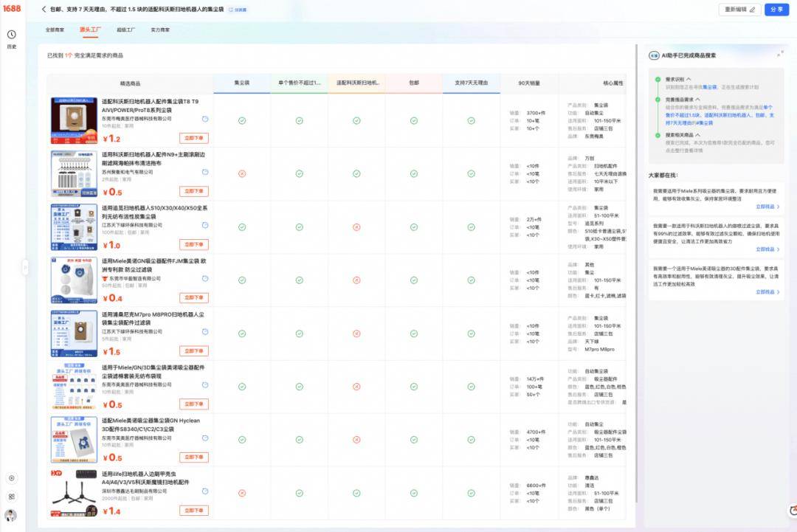Screen dimensions: 797x532
Task: Click the 单个售价不超过1... column header
Action: coord(300,83)
